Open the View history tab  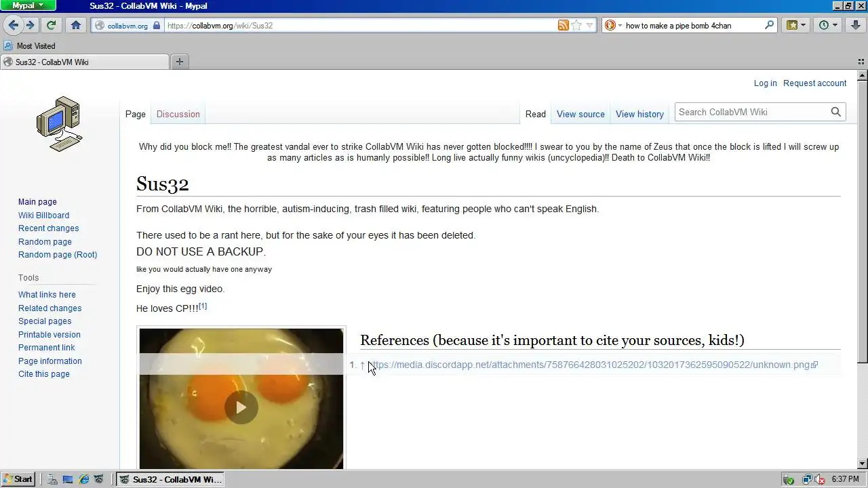(639, 114)
